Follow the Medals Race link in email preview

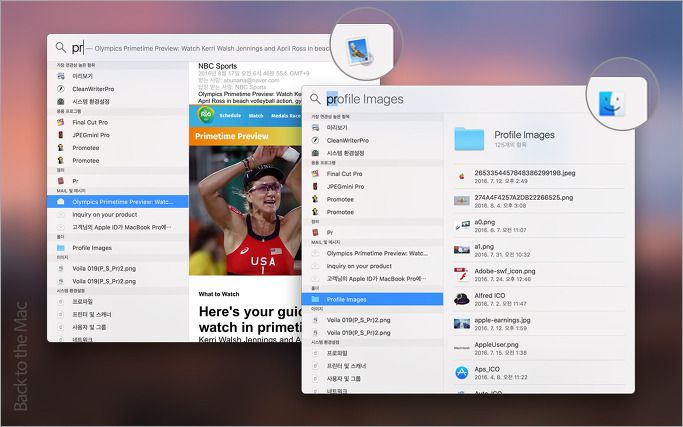pyautogui.click(x=286, y=116)
